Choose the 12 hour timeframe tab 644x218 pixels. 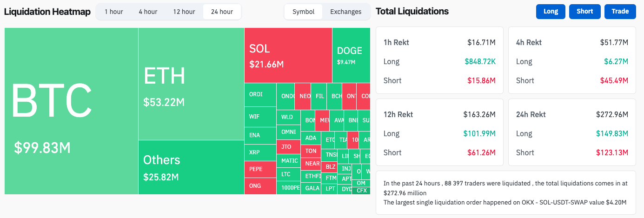pyautogui.click(x=184, y=12)
